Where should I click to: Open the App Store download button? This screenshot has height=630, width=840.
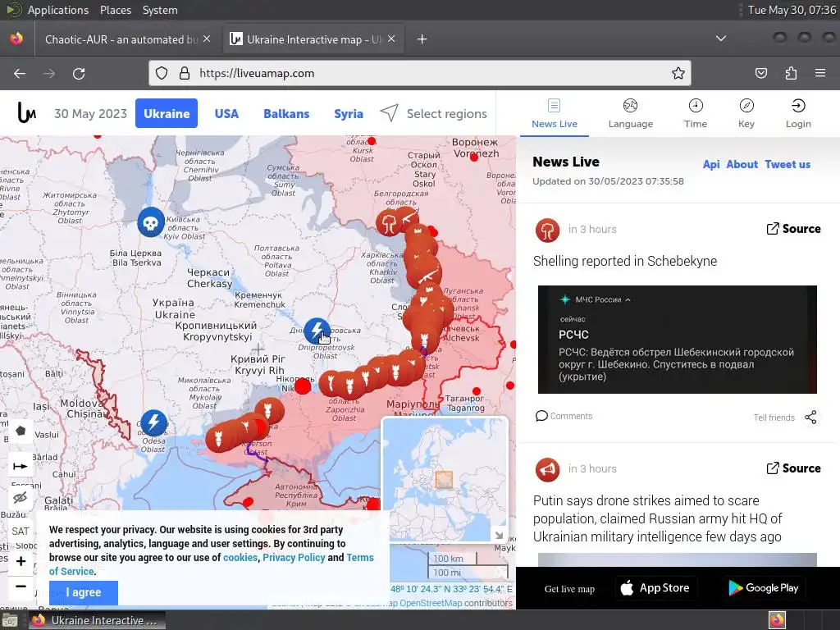click(x=655, y=588)
